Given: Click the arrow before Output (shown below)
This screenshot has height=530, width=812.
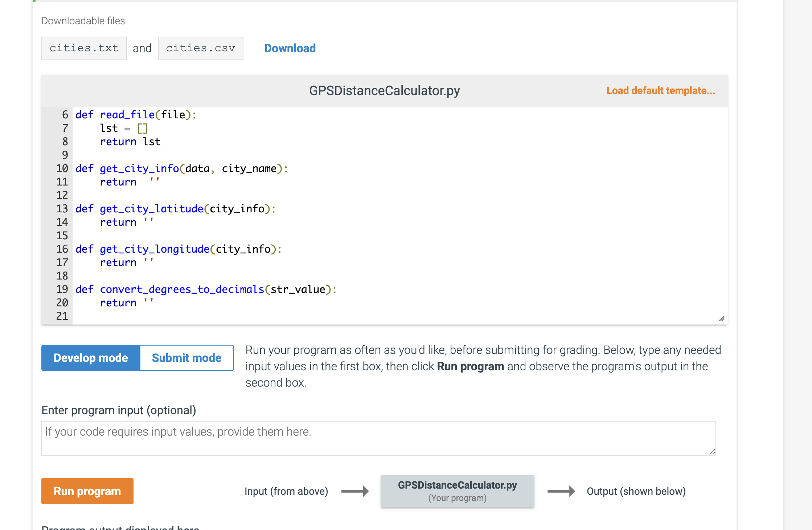Looking at the screenshot, I should pos(561,491).
